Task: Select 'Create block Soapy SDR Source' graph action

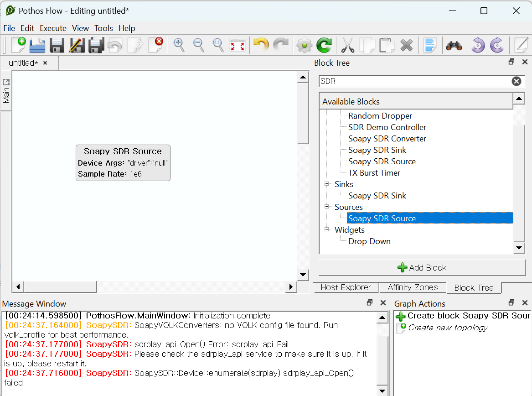Action: pos(463,316)
